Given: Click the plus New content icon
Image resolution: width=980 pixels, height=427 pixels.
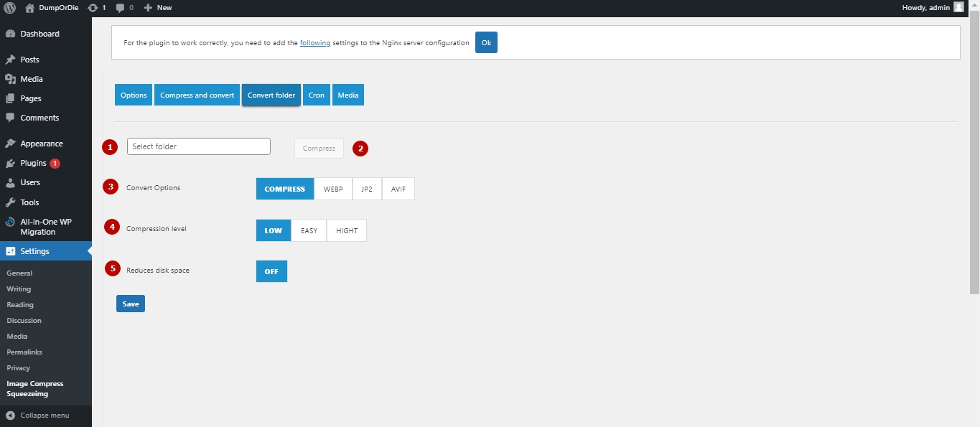Looking at the screenshot, I should pyautogui.click(x=148, y=8).
